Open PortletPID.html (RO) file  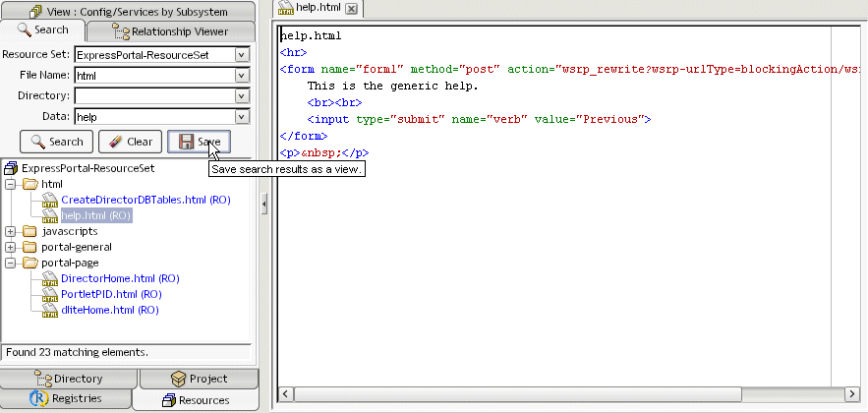(x=111, y=294)
